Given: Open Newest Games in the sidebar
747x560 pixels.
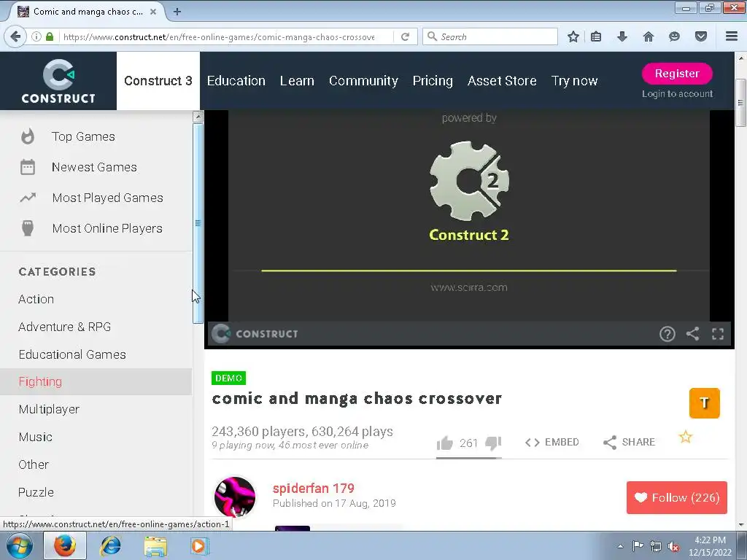Looking at the screenshot, I should (x=94, y=167).
